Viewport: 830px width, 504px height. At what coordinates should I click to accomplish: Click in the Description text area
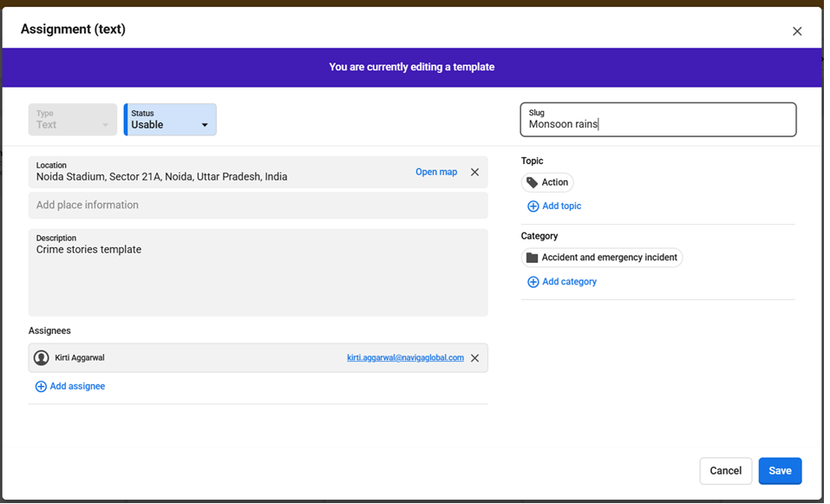258,278
